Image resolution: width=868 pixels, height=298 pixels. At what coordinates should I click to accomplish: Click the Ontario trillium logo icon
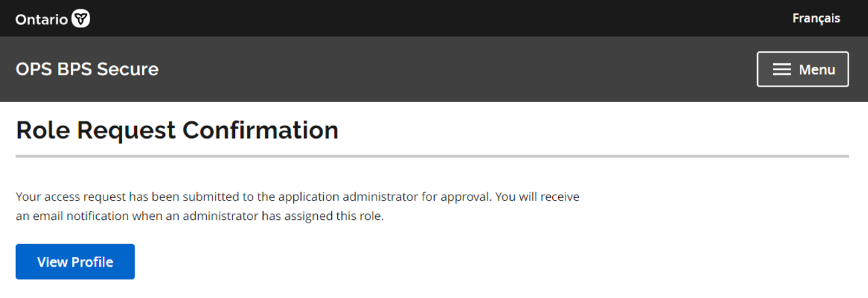pyautogui.click(x=81, y=19)
